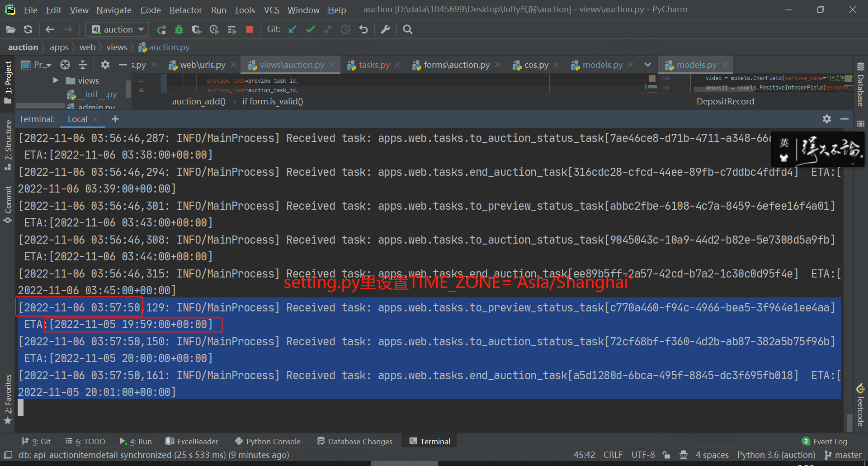Start debugging with the bug icon
The width and height of the screenshot is (868, 466).
(179, 29)
